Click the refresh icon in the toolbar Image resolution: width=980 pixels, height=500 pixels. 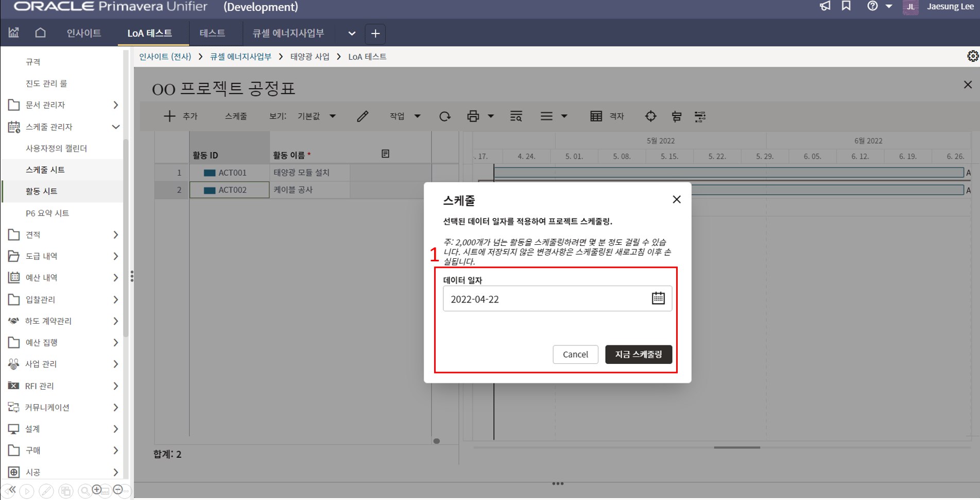coord(444,116)
